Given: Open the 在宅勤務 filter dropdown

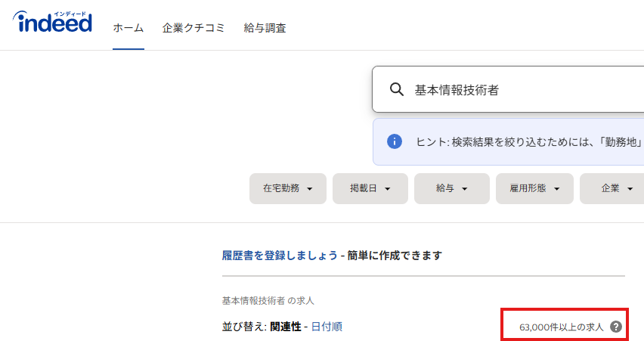Looking at the screenshot, I should (288, 188).
